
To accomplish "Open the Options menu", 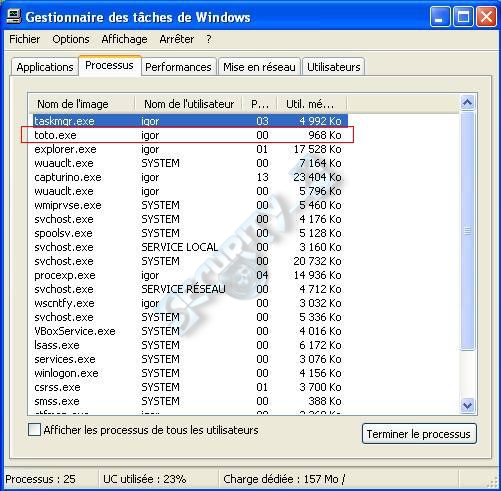I will click(71, 39).
